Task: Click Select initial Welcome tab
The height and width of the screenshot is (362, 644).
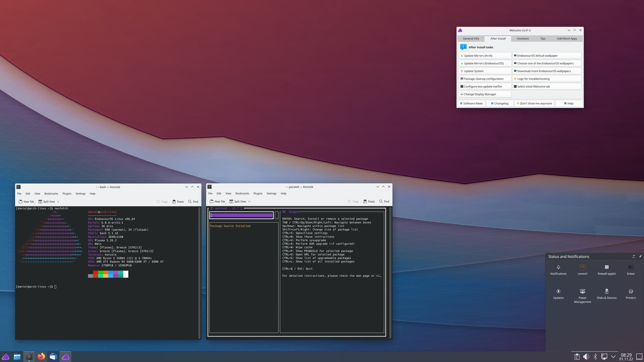Action: (x=547, y=86)
